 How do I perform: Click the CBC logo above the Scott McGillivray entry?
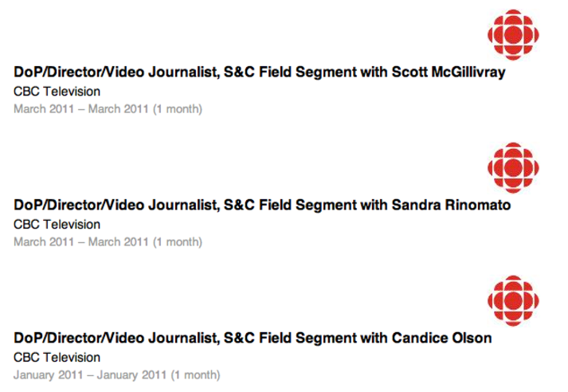click(x=513, y=35)
